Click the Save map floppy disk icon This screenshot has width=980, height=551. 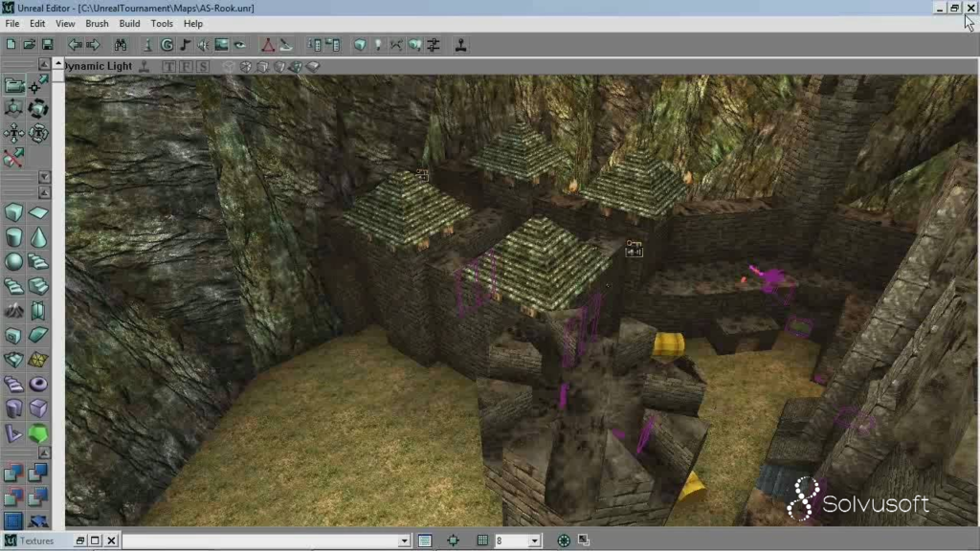47,45
